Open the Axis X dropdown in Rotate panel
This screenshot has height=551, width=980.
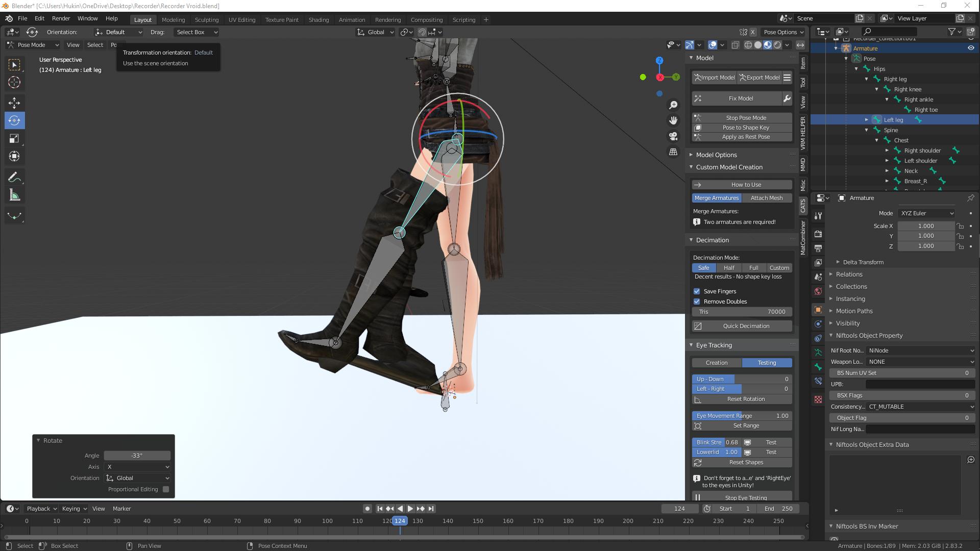(137, 467)
